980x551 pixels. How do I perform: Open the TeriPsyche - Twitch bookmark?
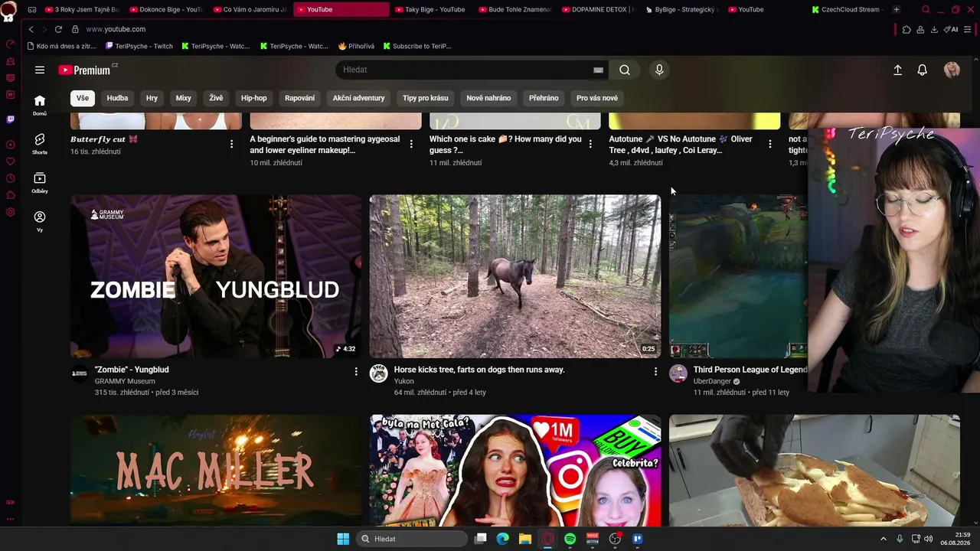139,46
